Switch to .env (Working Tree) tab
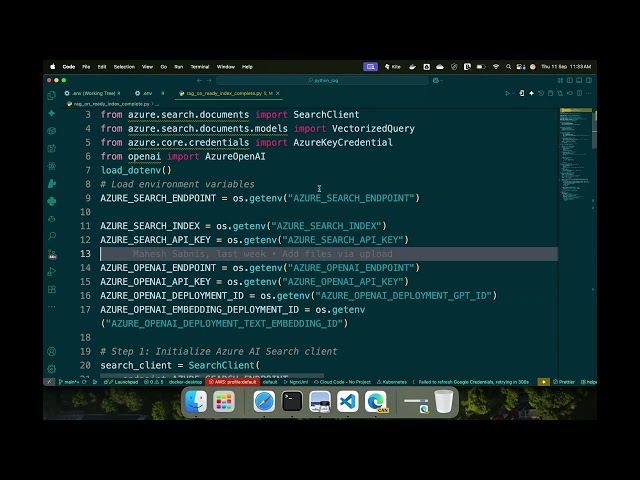The width and height of the screenshot is (640, 480). [93, 93]
